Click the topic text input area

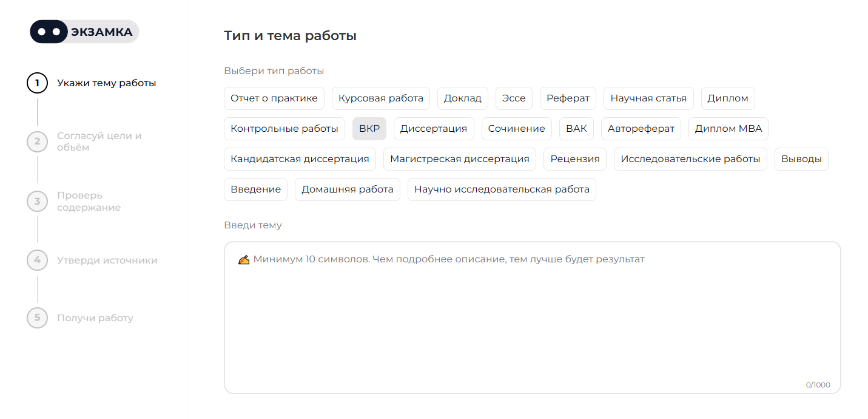coord(532,316)
